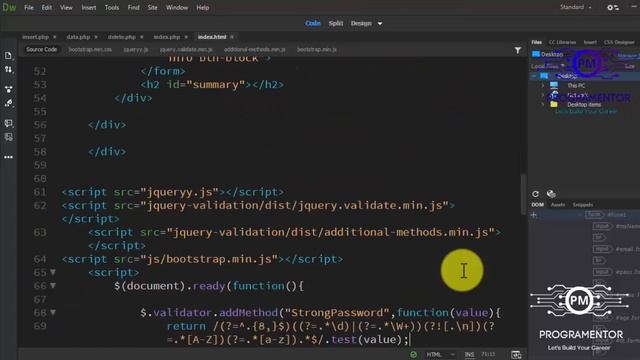Open the Standard workspace dropdown
The height and width of the screenshot is (360, 640).
tap(575, 7)
